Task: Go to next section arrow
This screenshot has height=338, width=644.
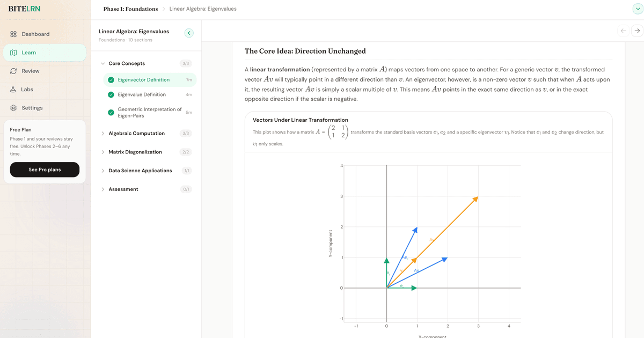Action: point(637,31)
